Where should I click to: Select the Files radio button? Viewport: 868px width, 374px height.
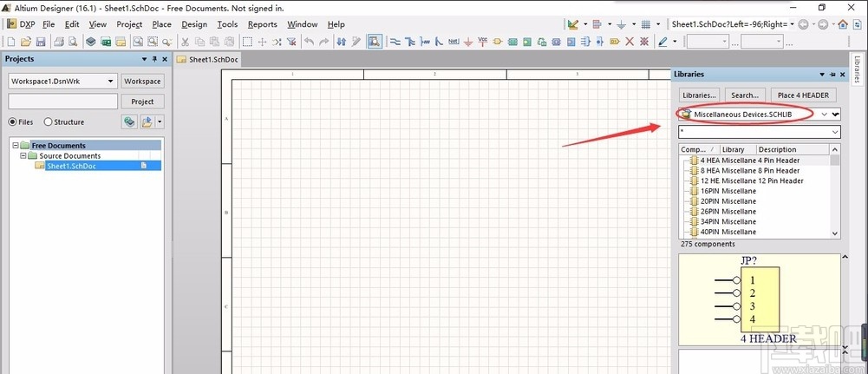point(12,121)
